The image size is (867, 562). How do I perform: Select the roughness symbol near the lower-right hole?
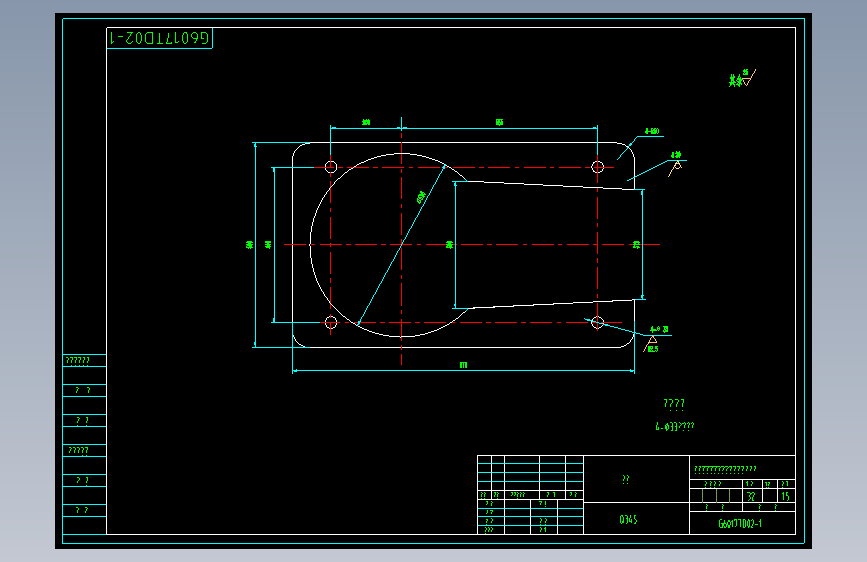tap(651, 344)
